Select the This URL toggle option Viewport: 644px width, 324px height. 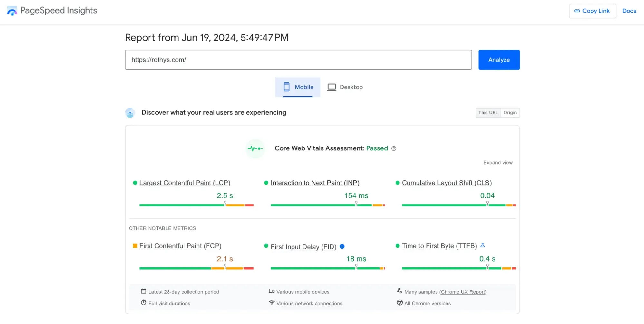pos(488,113)
